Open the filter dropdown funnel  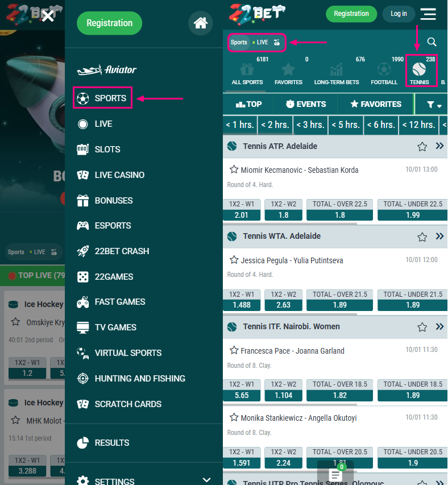434,105
